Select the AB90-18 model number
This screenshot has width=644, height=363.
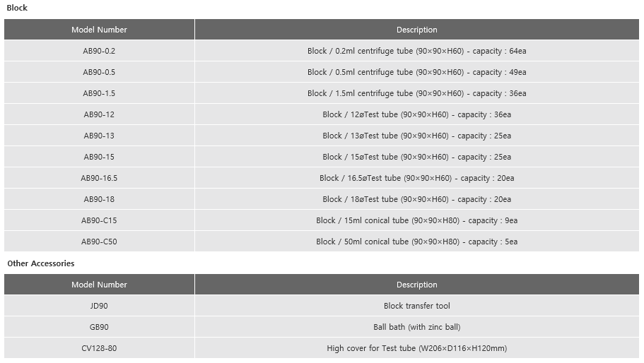tap(99, 199)
